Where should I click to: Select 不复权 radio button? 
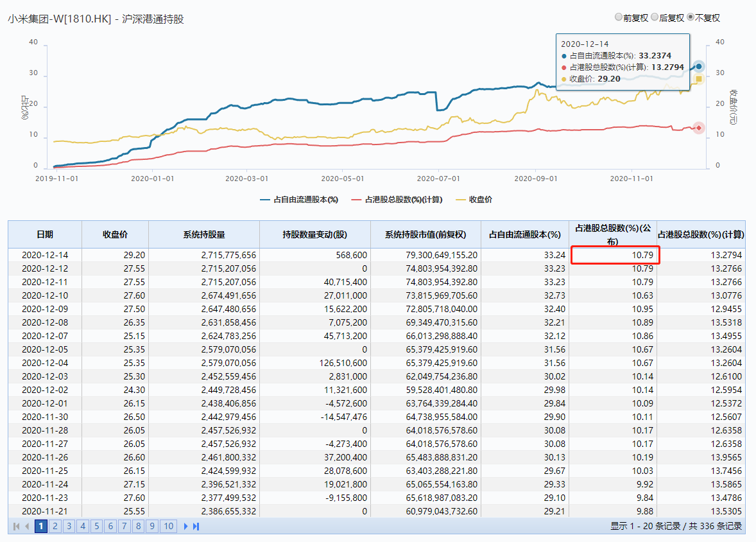tap(691, 17)
